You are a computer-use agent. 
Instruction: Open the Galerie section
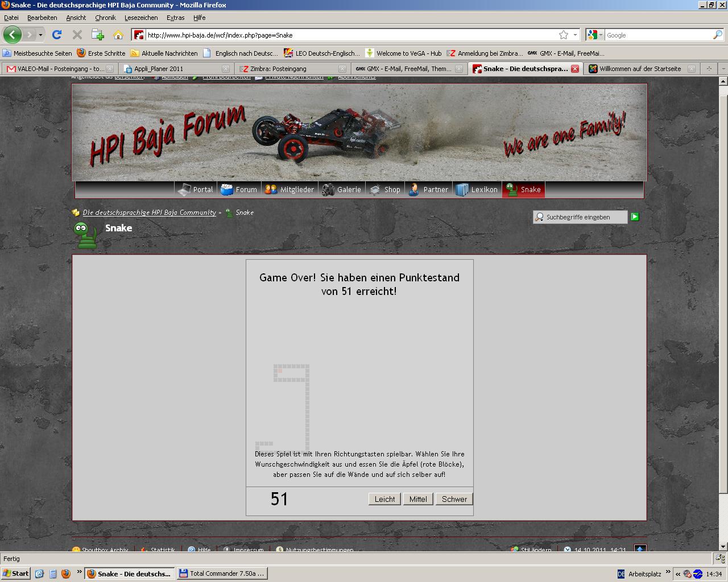[342, 189]
